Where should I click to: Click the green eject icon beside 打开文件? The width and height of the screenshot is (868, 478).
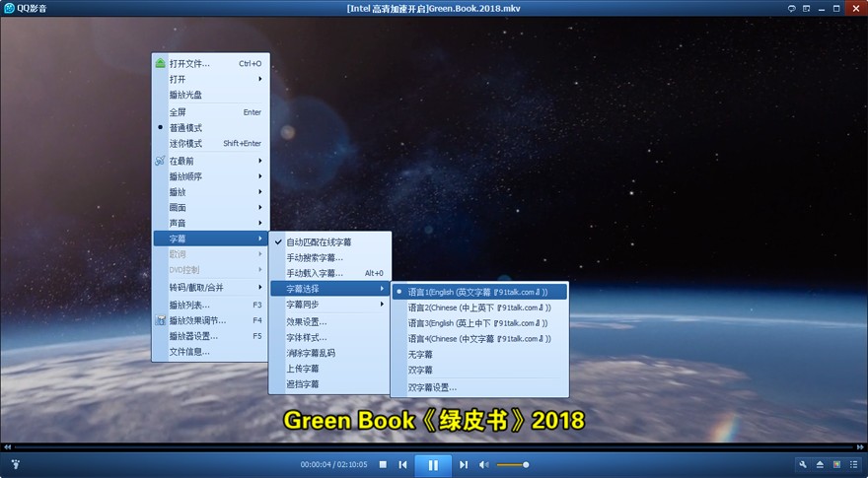coord(160,63)
